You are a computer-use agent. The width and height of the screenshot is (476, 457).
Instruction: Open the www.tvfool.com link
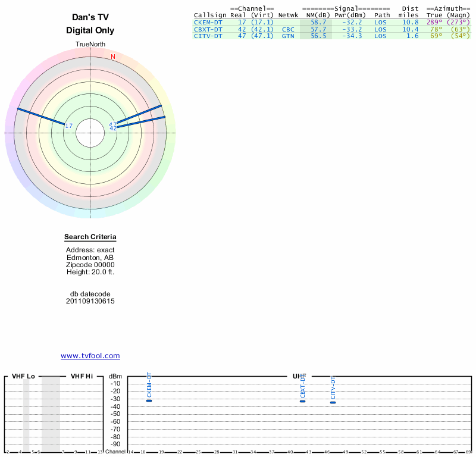point(90,356)
